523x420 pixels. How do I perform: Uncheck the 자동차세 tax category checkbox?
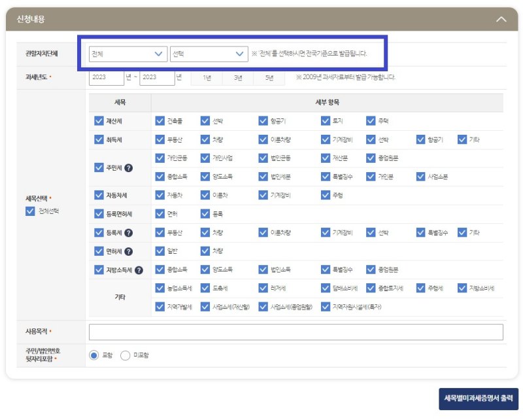point(99,195)
